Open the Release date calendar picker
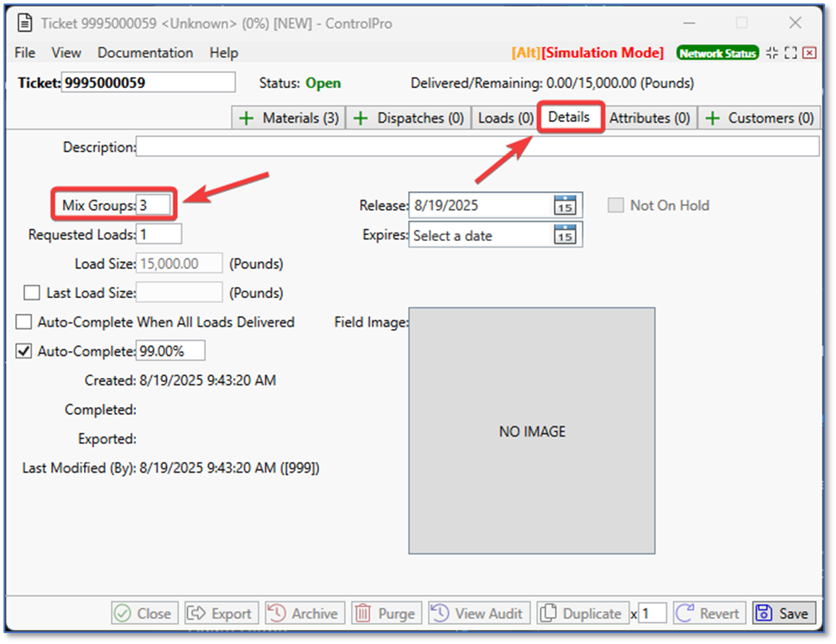The image size is (836, 644). [x=565, y=205]
